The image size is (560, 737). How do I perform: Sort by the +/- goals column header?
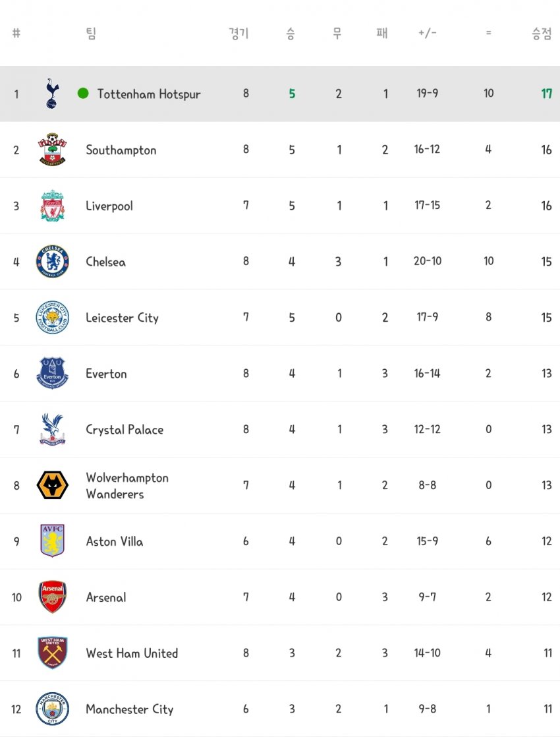click(x=427, y=34)
